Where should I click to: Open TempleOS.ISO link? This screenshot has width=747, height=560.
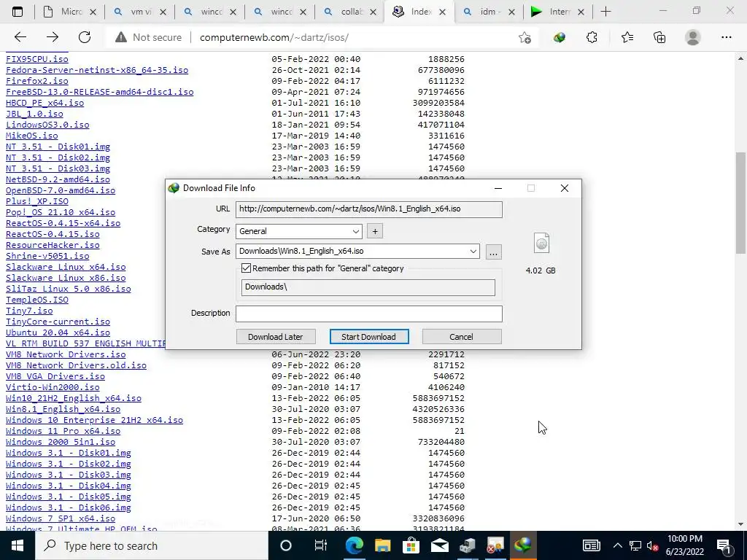[37, 300]
